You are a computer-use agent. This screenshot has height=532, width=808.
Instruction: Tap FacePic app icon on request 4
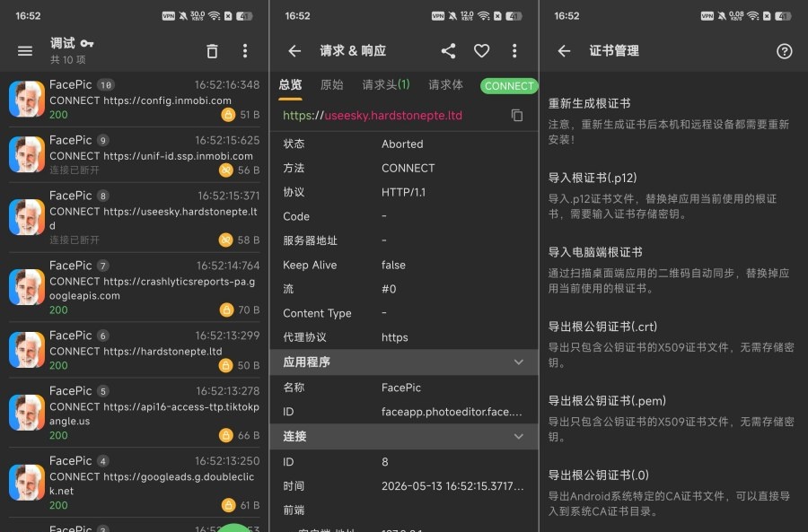27,483
